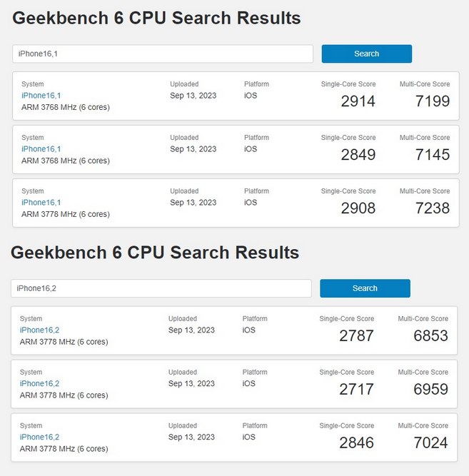
Task: Open iPhone16,1 link for the 2908 result
Action: click(41, 203)
